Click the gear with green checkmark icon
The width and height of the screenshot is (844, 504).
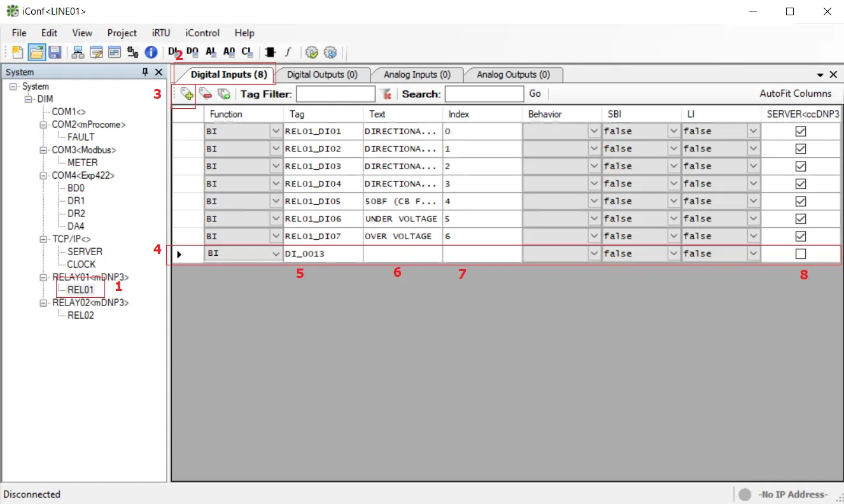[312, 52]
